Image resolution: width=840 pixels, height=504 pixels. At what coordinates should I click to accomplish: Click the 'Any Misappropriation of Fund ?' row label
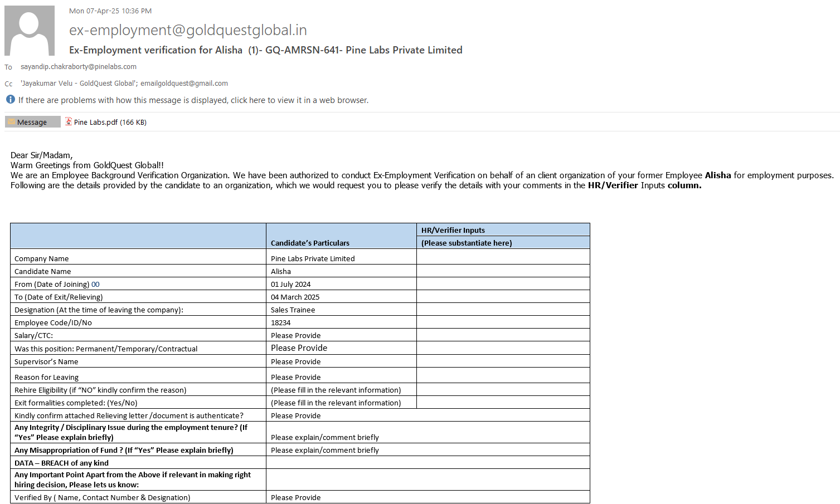point(124,450)
